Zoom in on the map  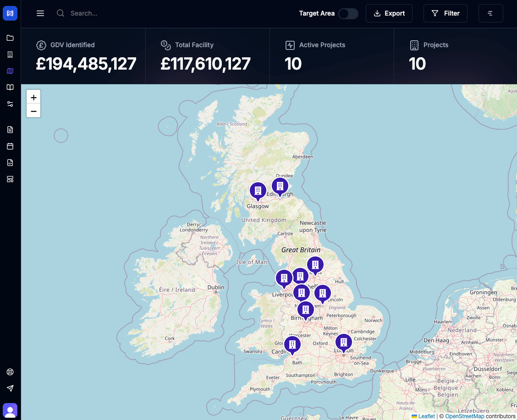click(x=33, y=97)
